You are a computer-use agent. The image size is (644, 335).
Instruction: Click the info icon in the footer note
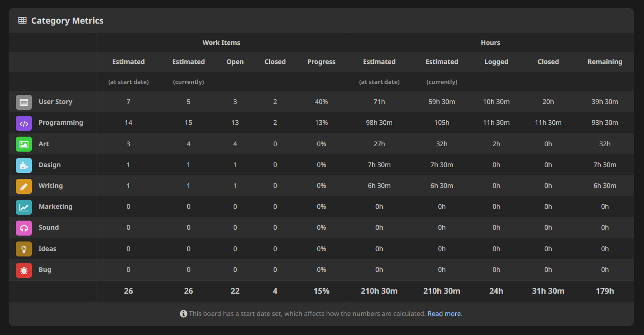coord(184,313)
